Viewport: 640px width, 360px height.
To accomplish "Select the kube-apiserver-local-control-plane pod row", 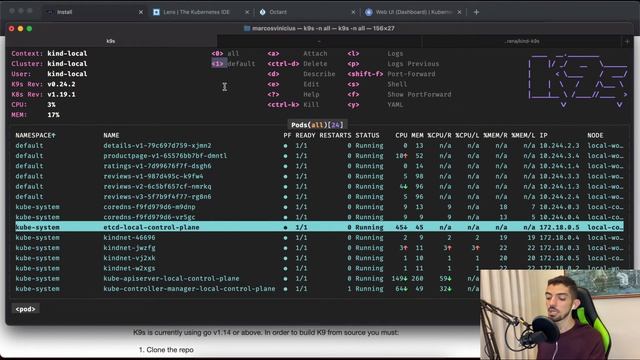I will tap(247, 278).
